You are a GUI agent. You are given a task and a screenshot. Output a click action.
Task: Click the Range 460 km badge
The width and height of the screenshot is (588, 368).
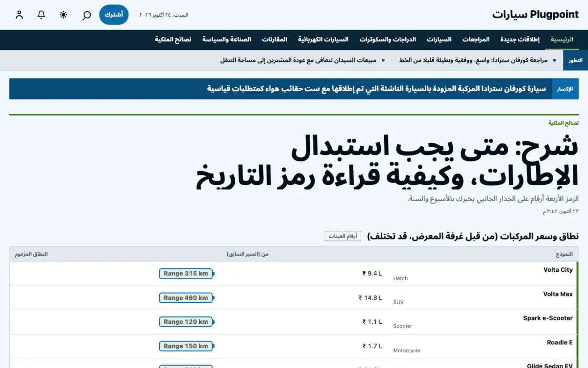point(186,298)
